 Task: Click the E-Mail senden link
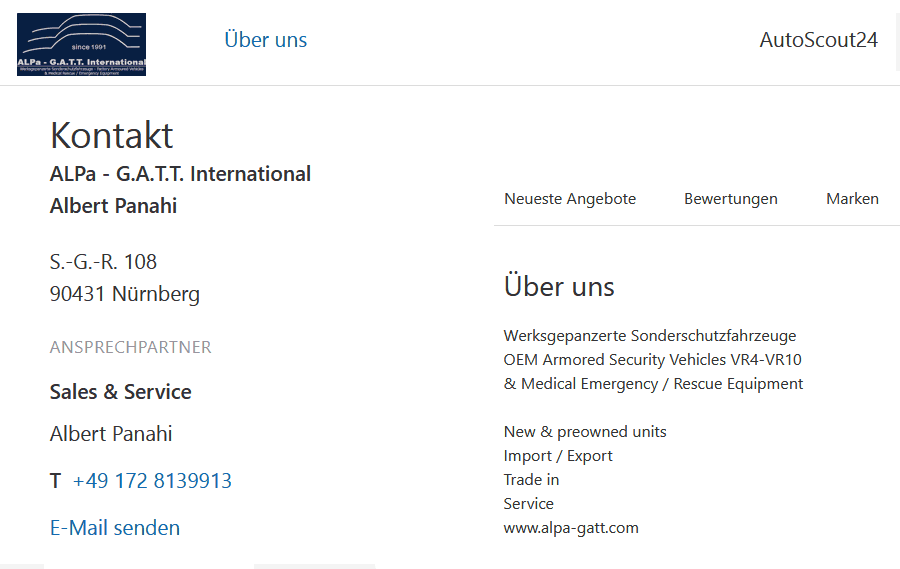pos(115,528)
